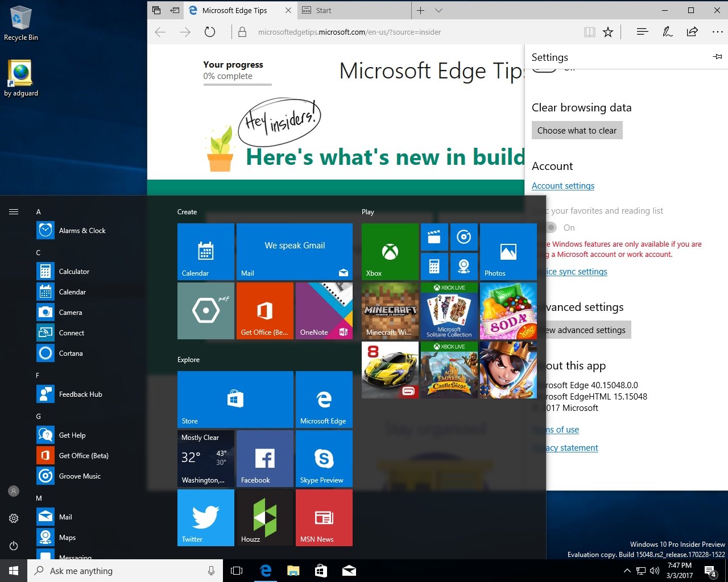Click the Ask me anything search box
Viewport: 728px width, 582px height.
click(x=125, y=571)
